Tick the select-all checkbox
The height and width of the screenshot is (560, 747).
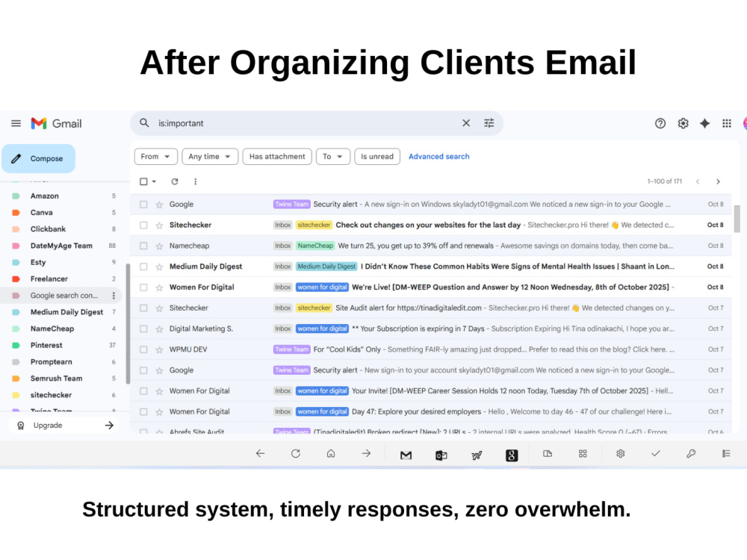coord(143,181)
